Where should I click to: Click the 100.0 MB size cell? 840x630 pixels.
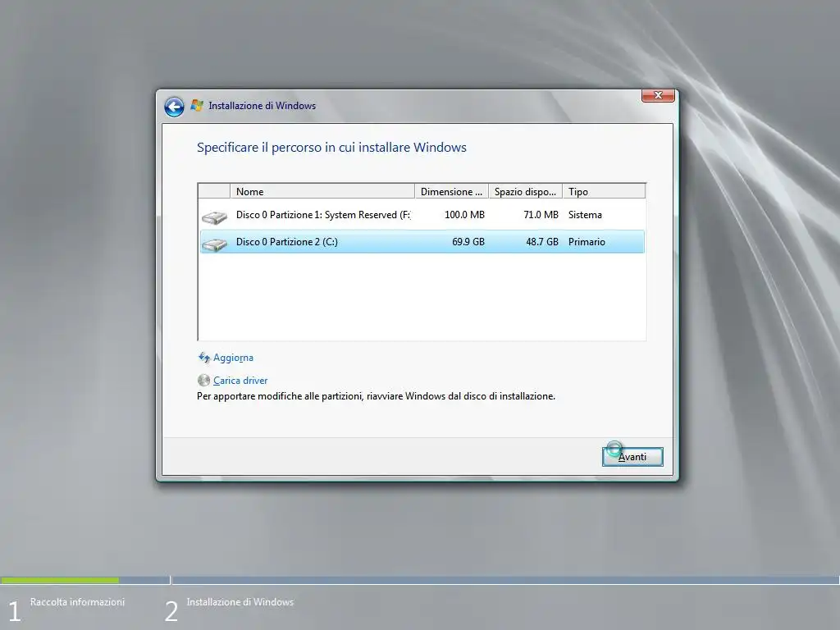(x=464, y=215)
